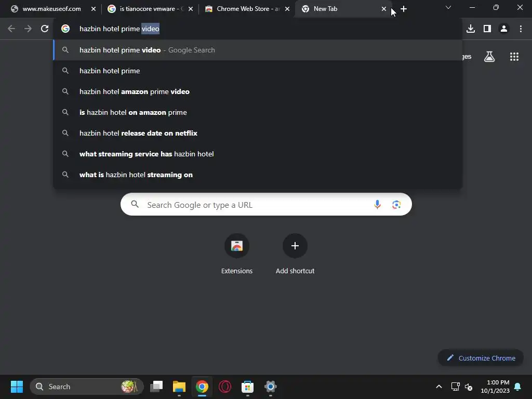Choose suggestion hazbin hotel prime video
The width and height of the screenshot is (532, 399).
click(258, 50)
